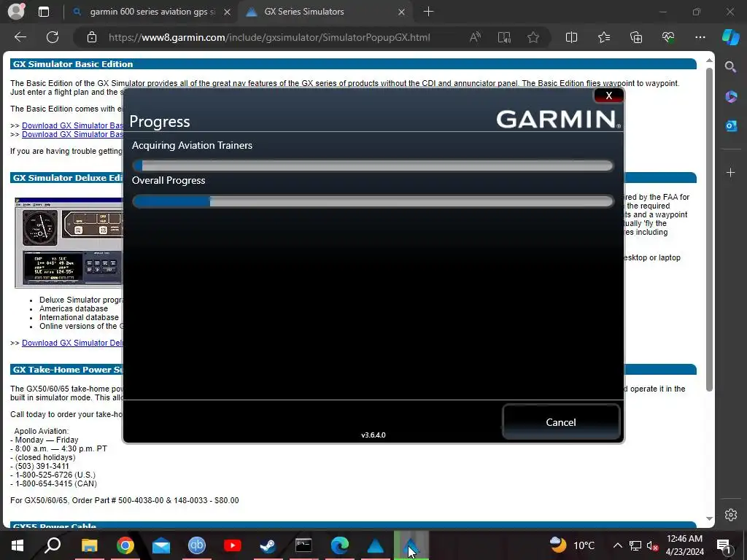Click second Download GX Simulator Basic link
The width and height of the screenshot is (747, 560).
pyautogui.click(x=72, y=134)
